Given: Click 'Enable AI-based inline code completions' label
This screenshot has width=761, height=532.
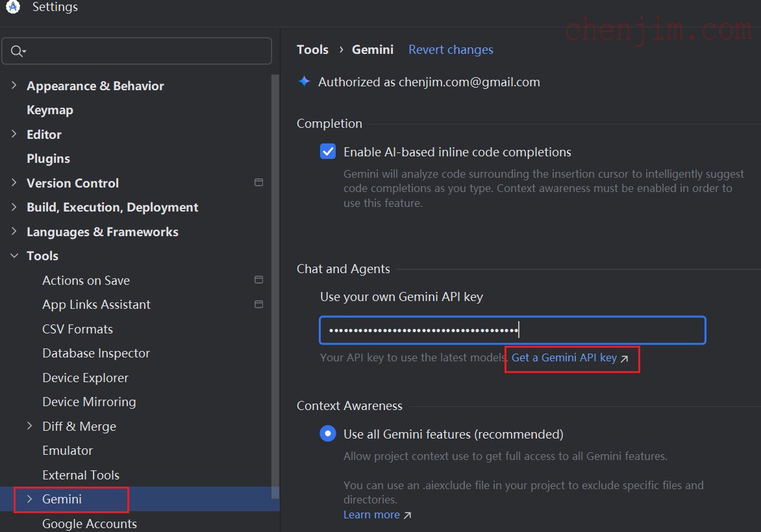Looking at the screenshot, I should [457, 152].
